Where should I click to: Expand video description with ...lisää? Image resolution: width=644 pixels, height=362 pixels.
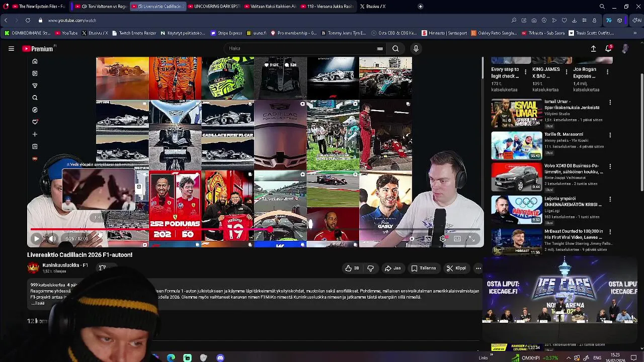coord(38,303)
